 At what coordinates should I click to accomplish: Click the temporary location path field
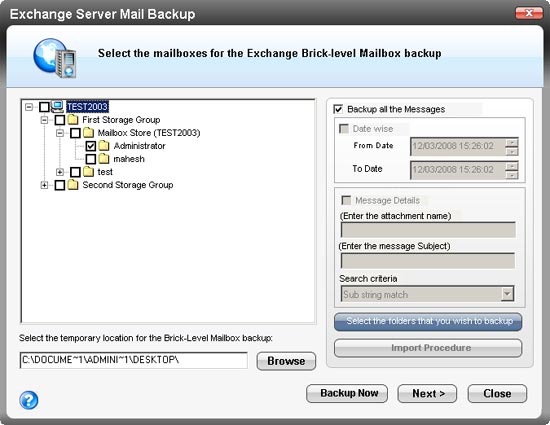[134, 360]
